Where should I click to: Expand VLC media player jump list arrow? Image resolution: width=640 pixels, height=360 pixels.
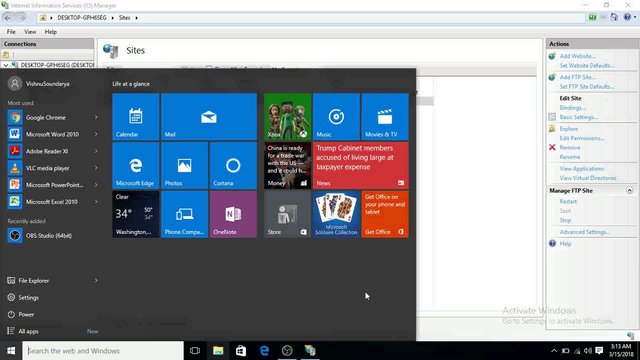[96, 168]
